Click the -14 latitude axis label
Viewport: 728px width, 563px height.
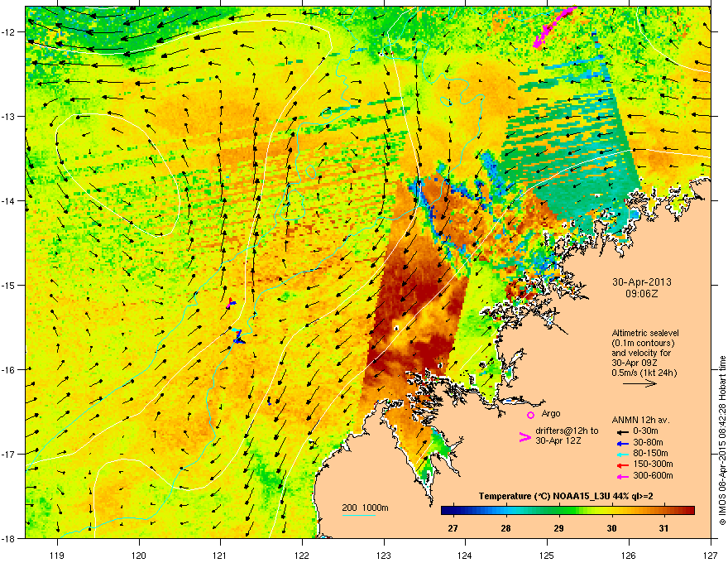[9, 200]
